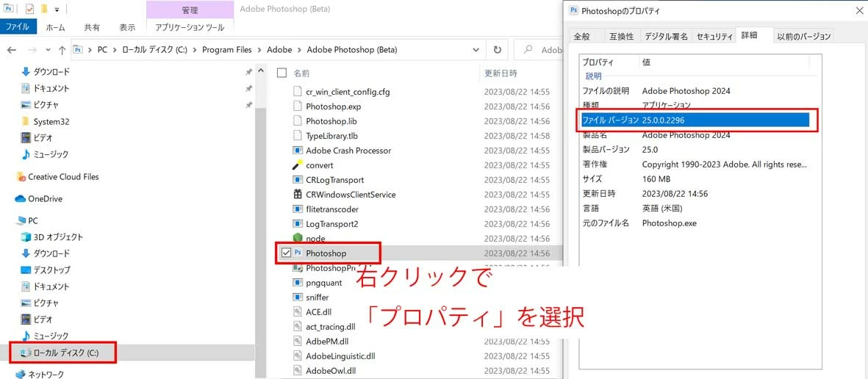Click ローカル ディスク (C:) in address path

tap(154, 50)
